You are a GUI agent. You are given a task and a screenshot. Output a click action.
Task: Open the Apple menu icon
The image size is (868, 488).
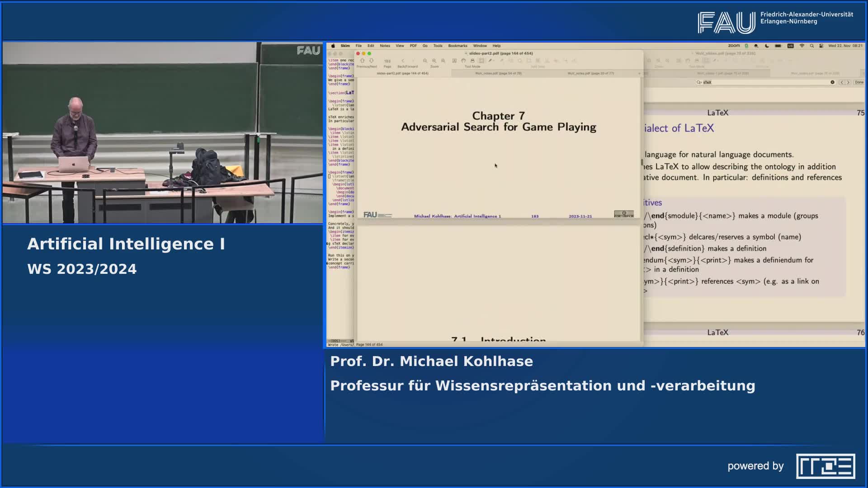click(332, 46)
